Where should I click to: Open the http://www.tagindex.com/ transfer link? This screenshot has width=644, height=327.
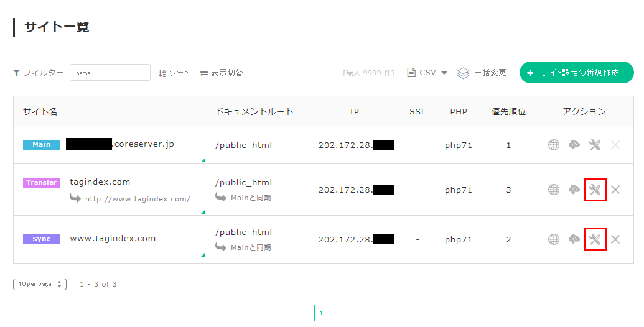(137, 200)
